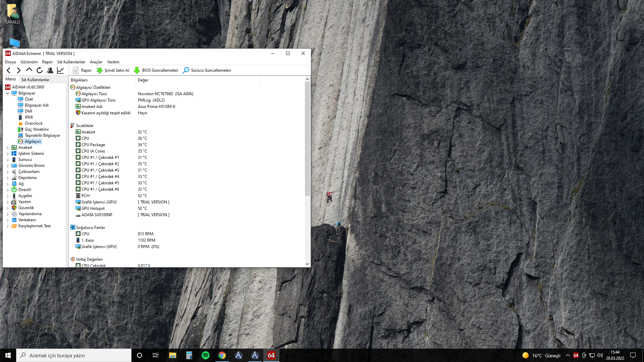Open BIOS Güncellemeleri from toolbar

(x=156, y=70)
